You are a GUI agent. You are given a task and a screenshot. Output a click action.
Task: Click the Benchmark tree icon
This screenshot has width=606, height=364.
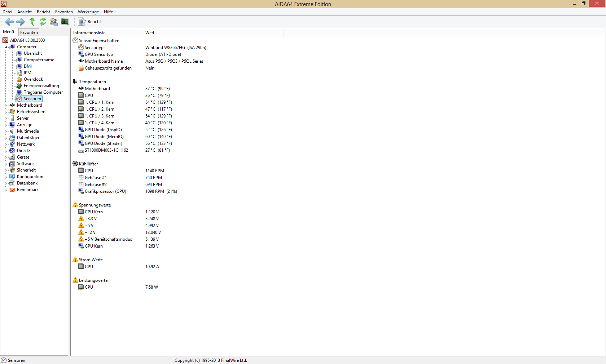coord(12,190)
